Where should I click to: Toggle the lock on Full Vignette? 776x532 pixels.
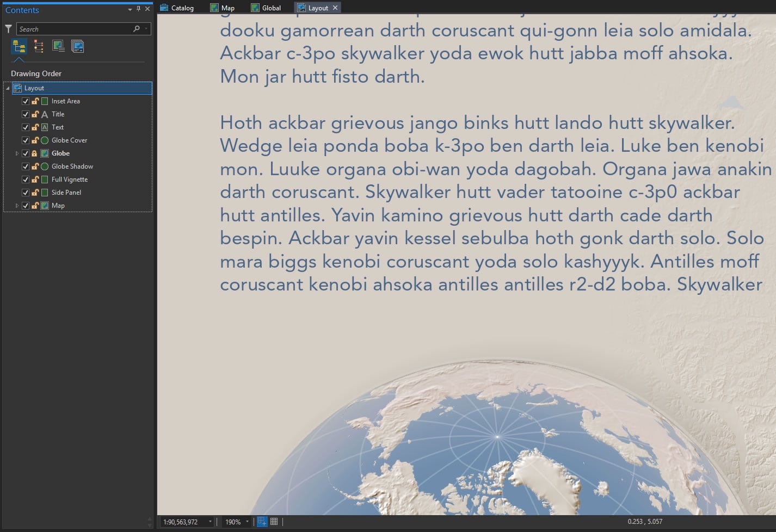tap(35, 180)
